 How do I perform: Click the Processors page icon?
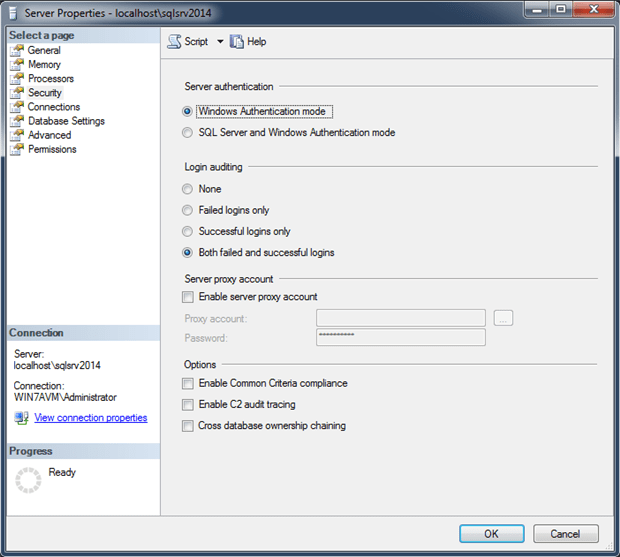[17, 79]
